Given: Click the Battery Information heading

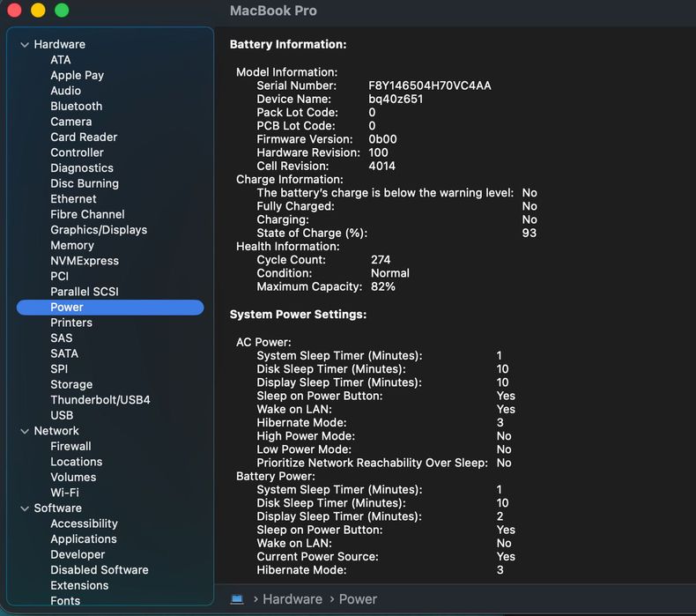Looking at the screenshot, I should (288, 44).
